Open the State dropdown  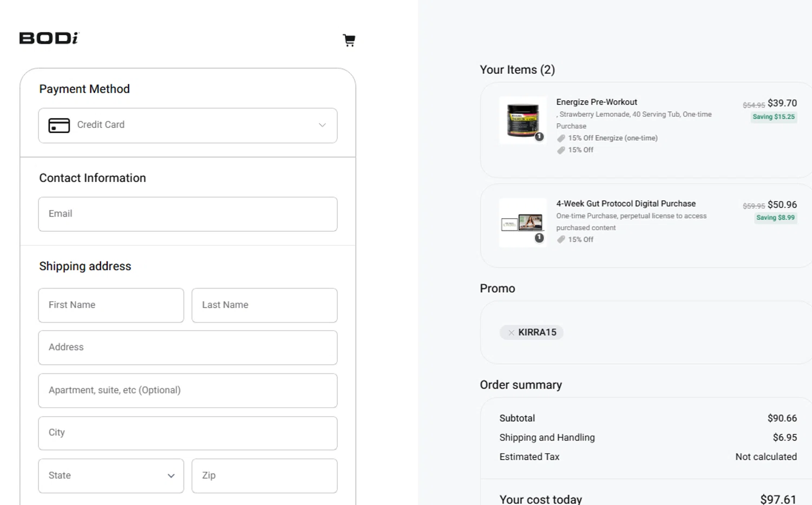(x=111, y=476)
